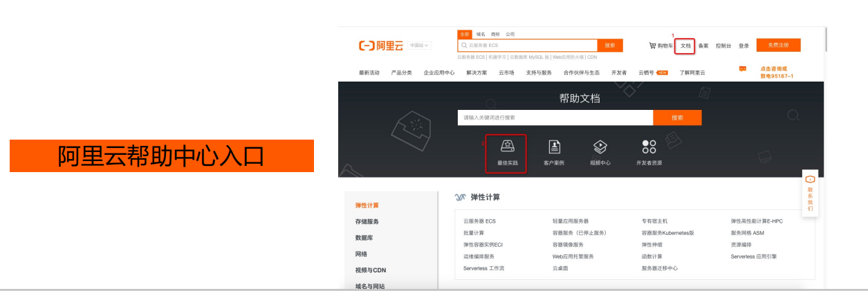Click the 免费注册 button
This screenshot has height=291, width=868.
click(778, 45)
